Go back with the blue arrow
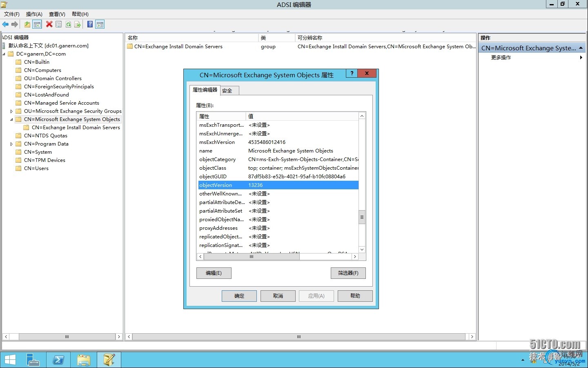588x368 pixels. tap(5, 25)
